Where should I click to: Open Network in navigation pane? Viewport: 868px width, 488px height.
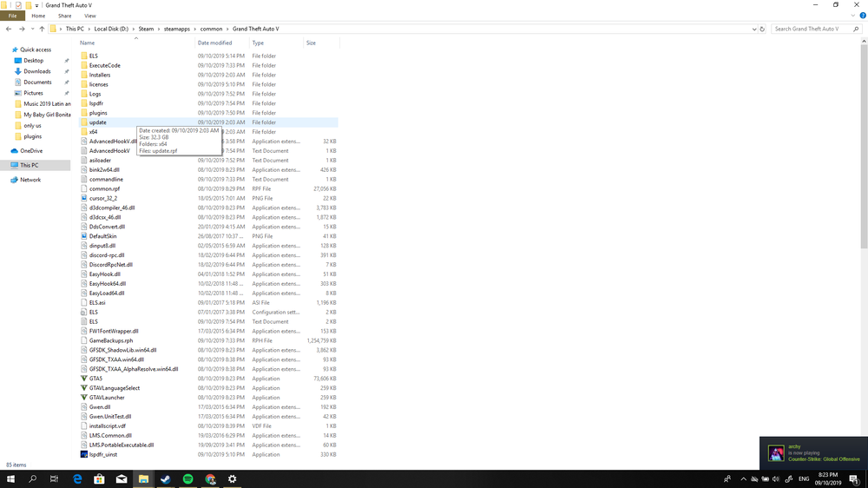[30, 180]
